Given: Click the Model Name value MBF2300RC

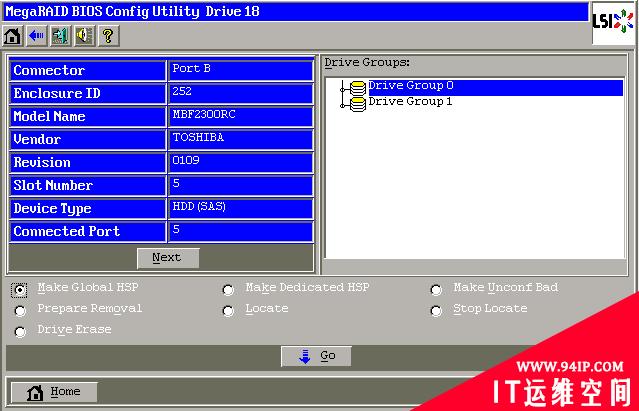Looking at the screenshot, I should coord(240,116).
